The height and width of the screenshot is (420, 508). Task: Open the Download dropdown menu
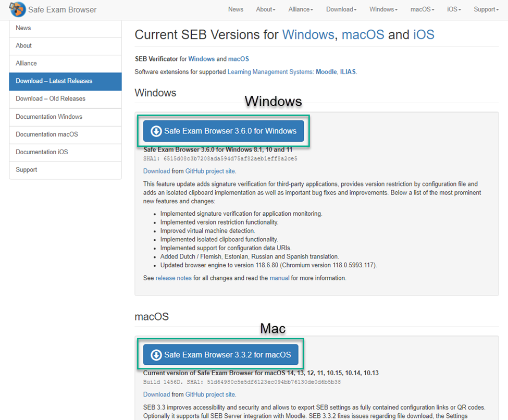click(341, 9)
